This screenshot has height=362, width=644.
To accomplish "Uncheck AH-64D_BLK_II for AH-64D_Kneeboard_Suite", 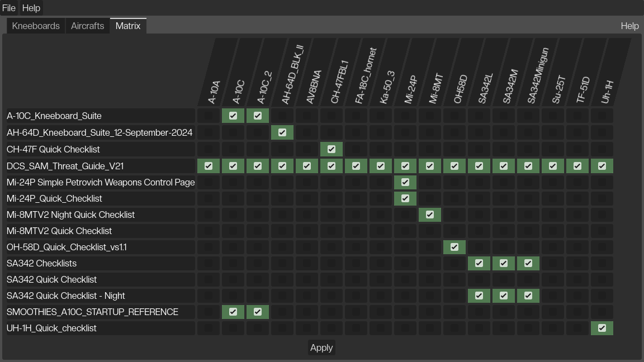I will (282, 132).
